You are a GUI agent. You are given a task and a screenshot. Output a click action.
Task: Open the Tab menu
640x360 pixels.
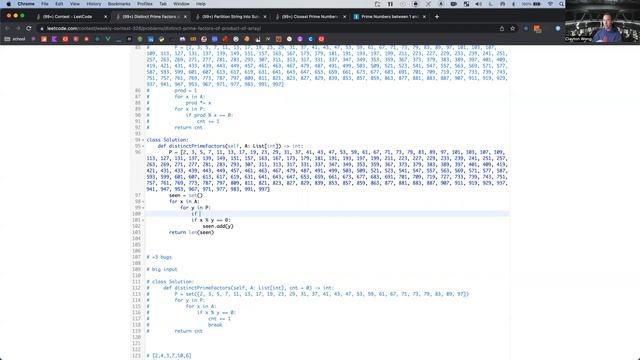point(163,4)
